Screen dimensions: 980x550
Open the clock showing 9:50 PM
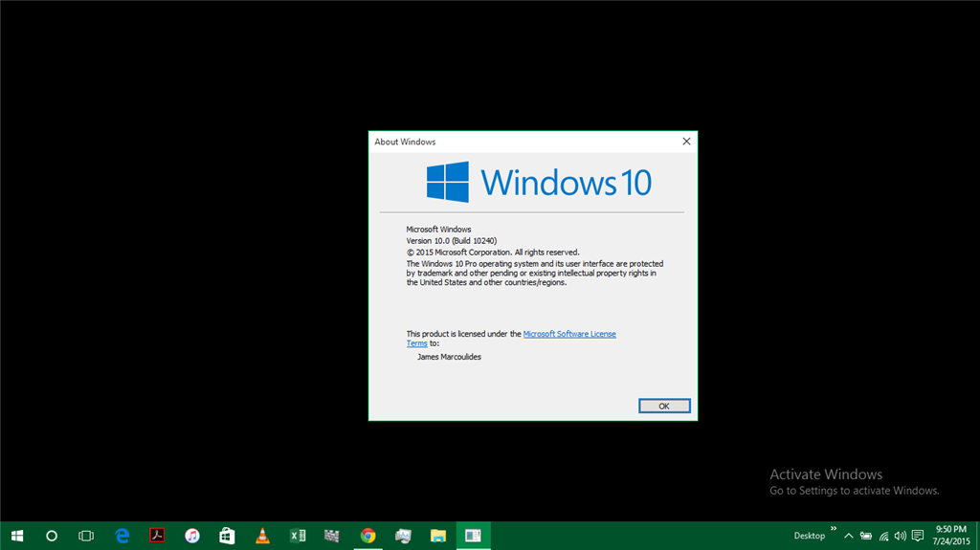950,536
